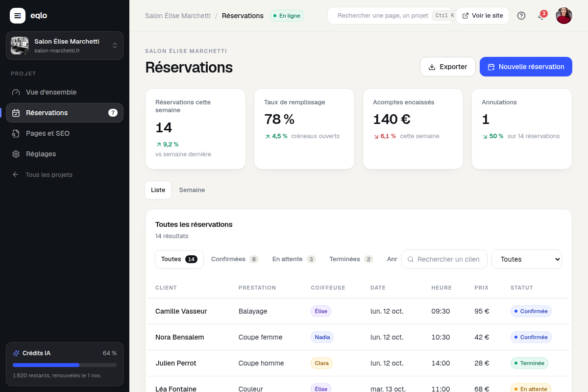Click the Vue d'ensemble gauge icon
Viewport: 588px width, 392px height.
tap(16, 92)
